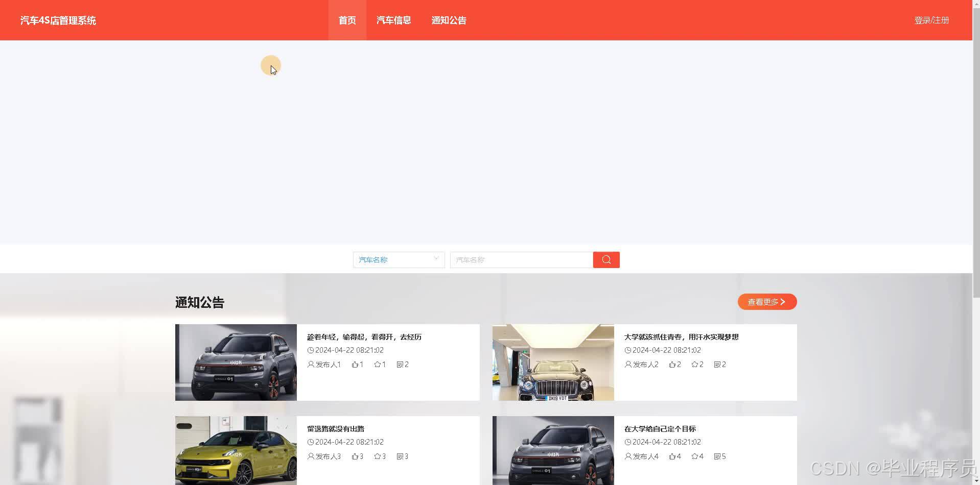
Task: Click the orange search magnifier button
Action: pyautogui.click(x=606, y=260)
